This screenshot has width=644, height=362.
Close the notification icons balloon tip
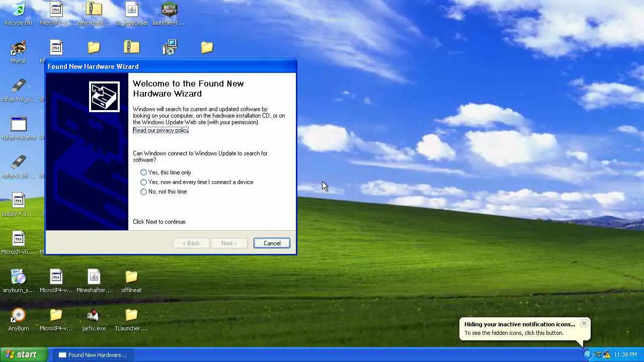coord(584,323)
